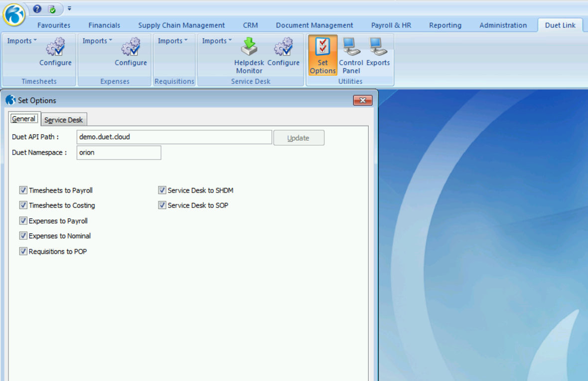The image size is (588, 381).
Task: Switch to the Favourites ribbon tab
Action: click(x=54, y=25)
